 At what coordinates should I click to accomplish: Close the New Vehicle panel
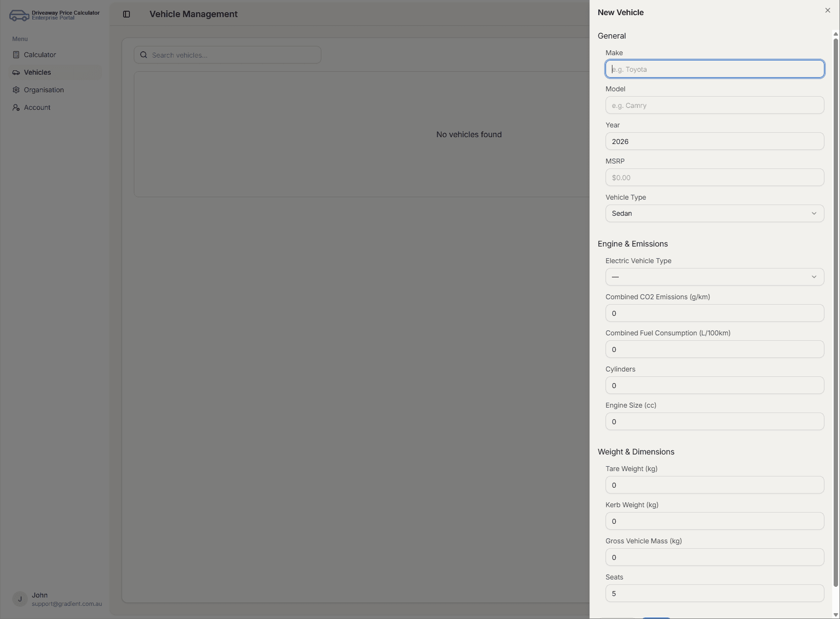point(827,10)
